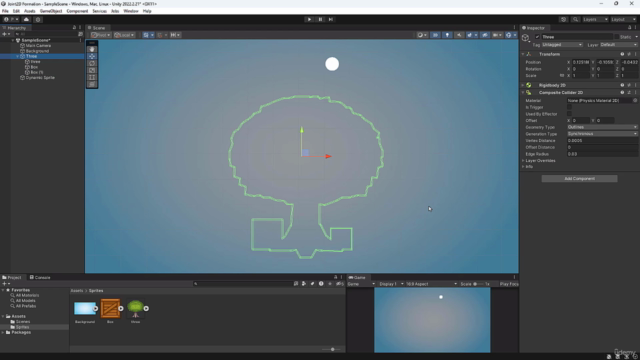Open the Window menu
640x360 pixels.
pos(131,11)
